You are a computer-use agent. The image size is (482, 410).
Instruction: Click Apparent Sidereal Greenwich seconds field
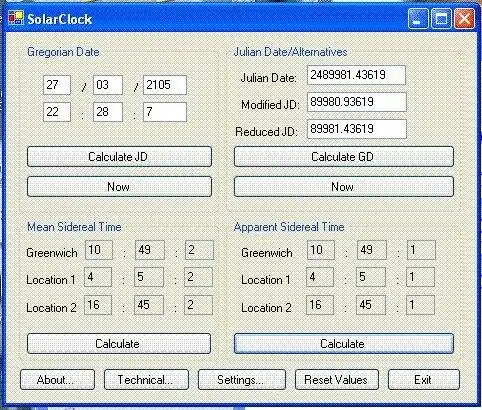pyautogui.click(x=421, y=250)
